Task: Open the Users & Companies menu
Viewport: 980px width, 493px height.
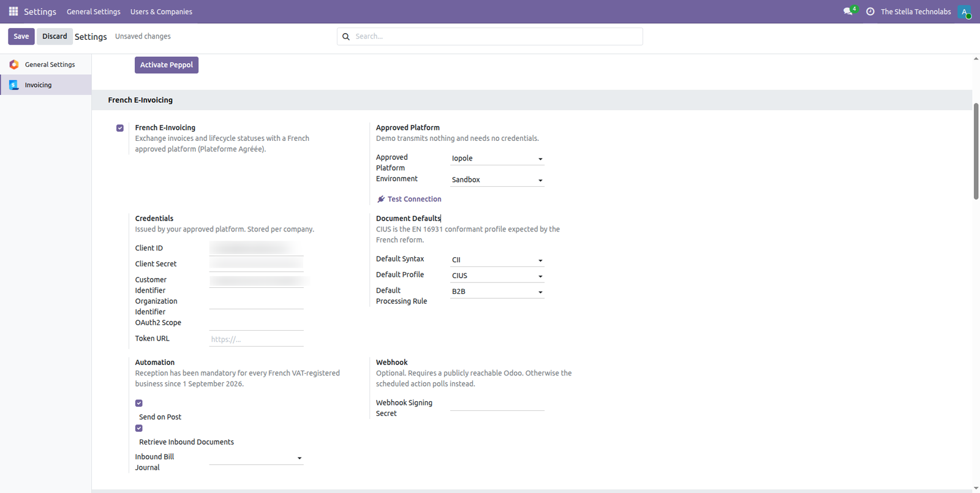Action: pos(161,12)
